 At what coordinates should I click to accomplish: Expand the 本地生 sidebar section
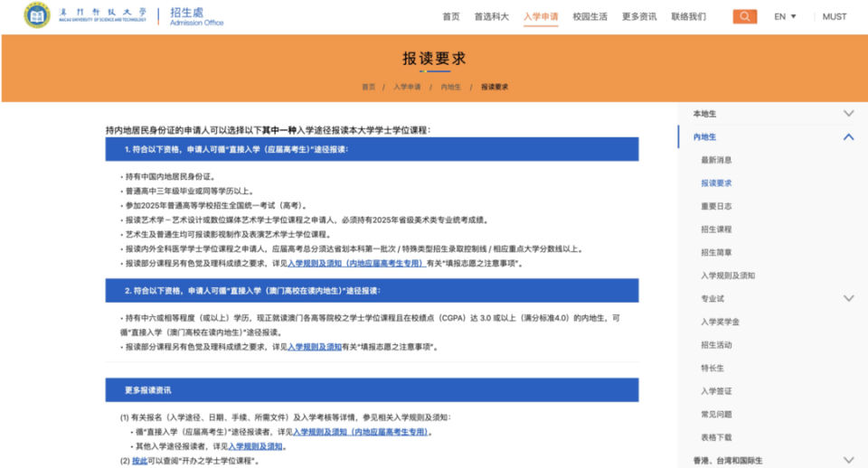[847, 114]
